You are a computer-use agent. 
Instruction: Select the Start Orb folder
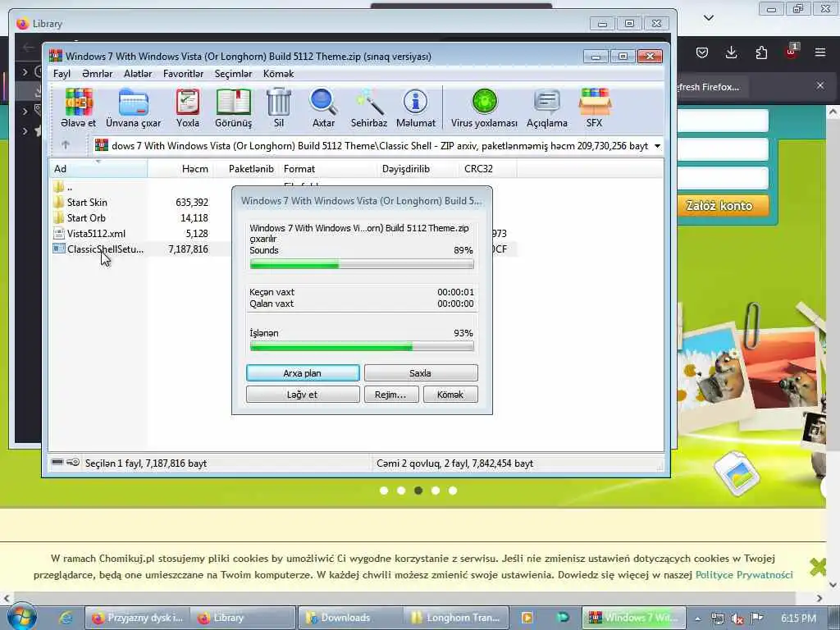click(85, 217)
